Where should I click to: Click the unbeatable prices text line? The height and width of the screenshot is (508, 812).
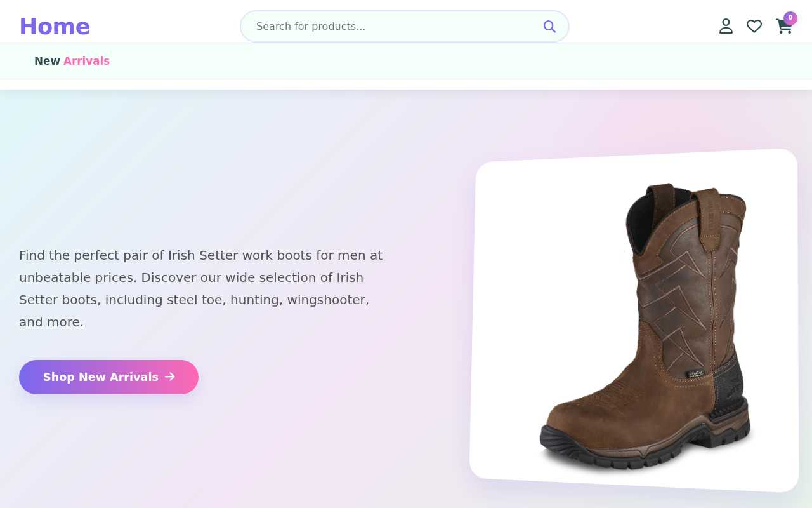click(191, 277)
